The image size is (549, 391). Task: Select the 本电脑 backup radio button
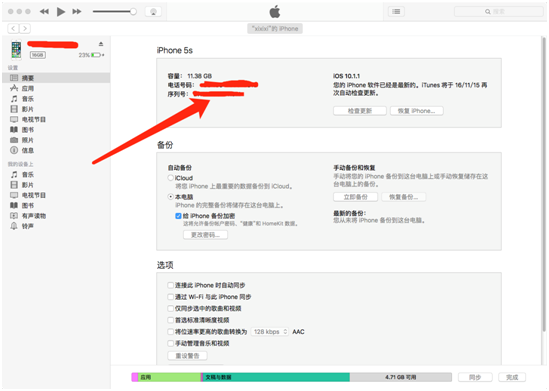pos(171,197)
